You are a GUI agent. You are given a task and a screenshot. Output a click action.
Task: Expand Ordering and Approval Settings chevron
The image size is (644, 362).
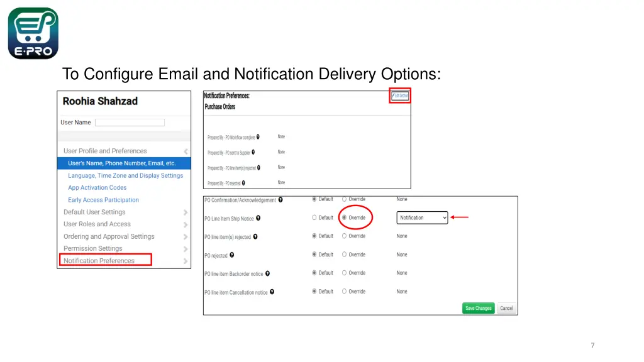pyautogui.click(x=186, y=237)
